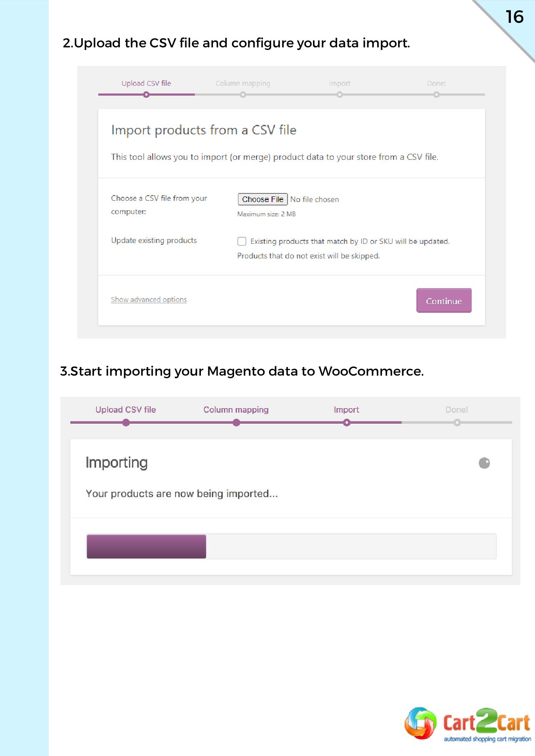
Task: Select the Upload CSV file step in the top wizard
Action: tap(146, 83)
